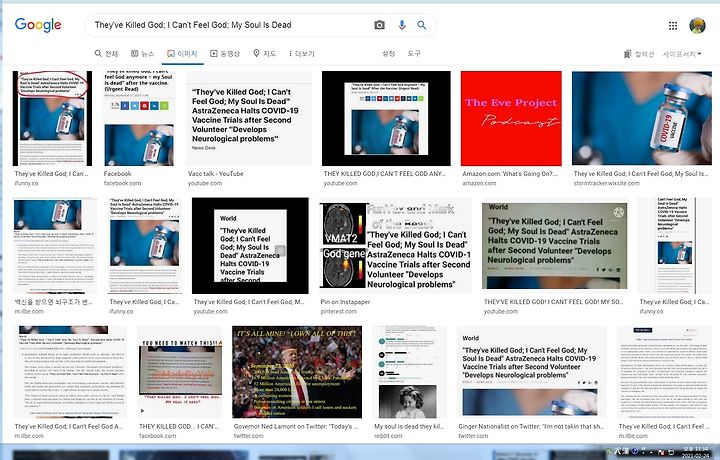Click the amazon.com source link
This screenshot has width=720, height=460.
click(479, 183)
